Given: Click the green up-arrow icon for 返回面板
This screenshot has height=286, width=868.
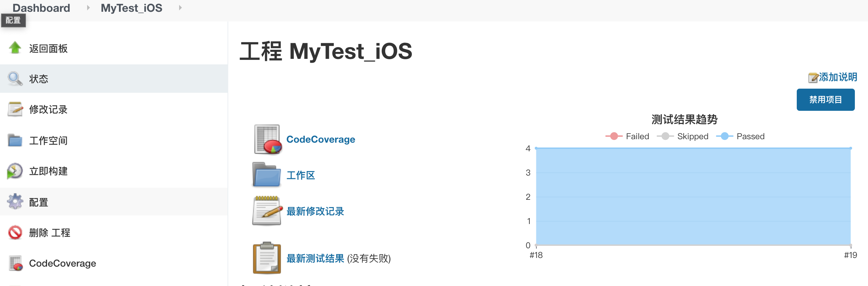Looking at the screenshot, I should 15,48.
